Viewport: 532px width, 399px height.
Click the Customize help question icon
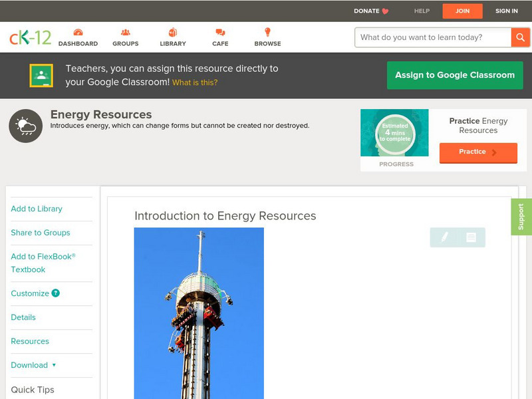56,293
